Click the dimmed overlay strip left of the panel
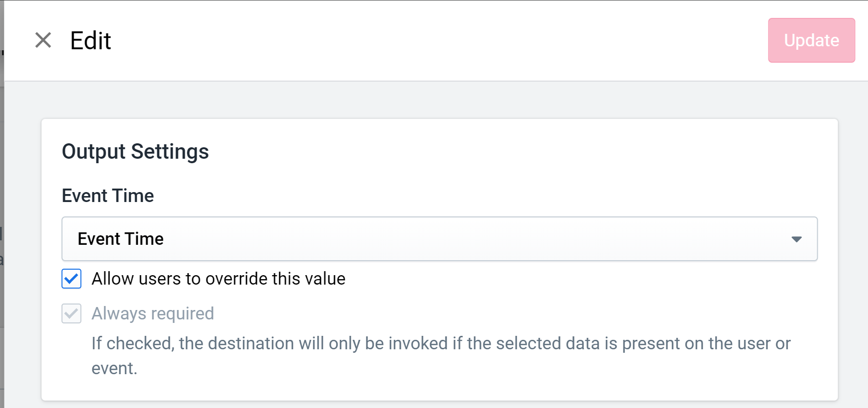The height and width of the screenshot is (408, 868). point(2,204)
